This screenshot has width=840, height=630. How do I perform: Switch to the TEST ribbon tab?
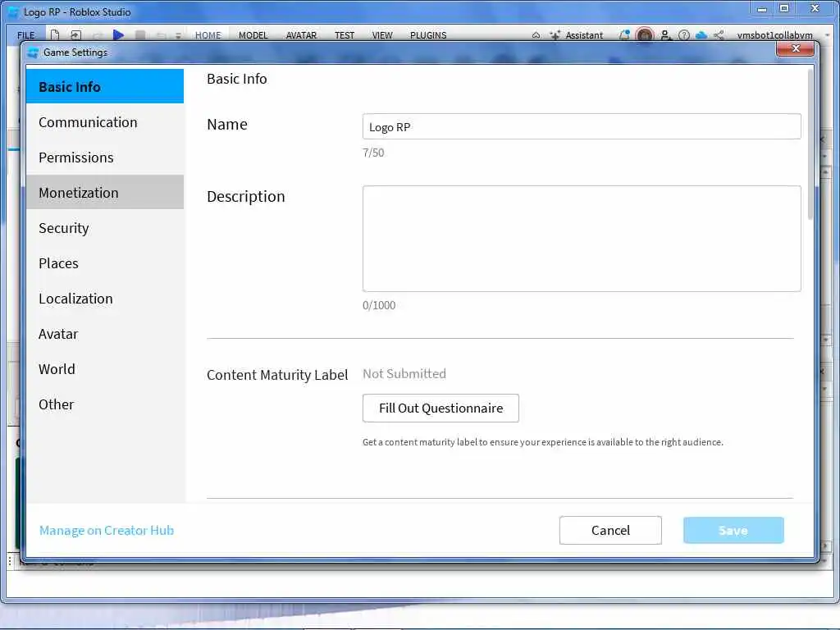[x=345, y=34]
